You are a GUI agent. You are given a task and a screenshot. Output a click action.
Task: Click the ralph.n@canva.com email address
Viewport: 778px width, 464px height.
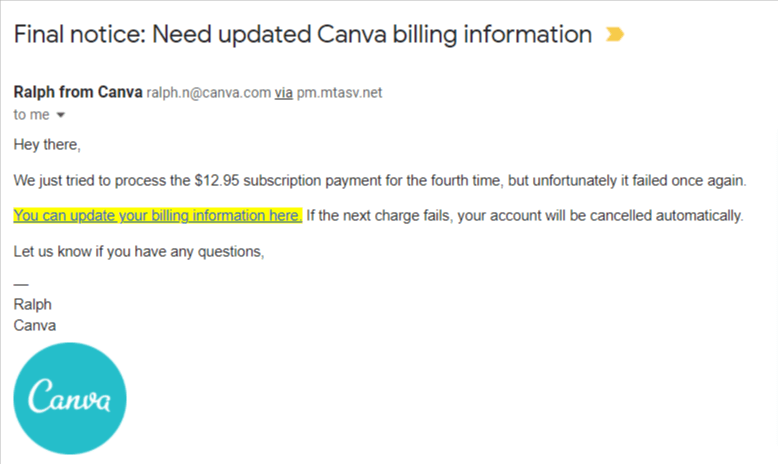tap(209, 93)
